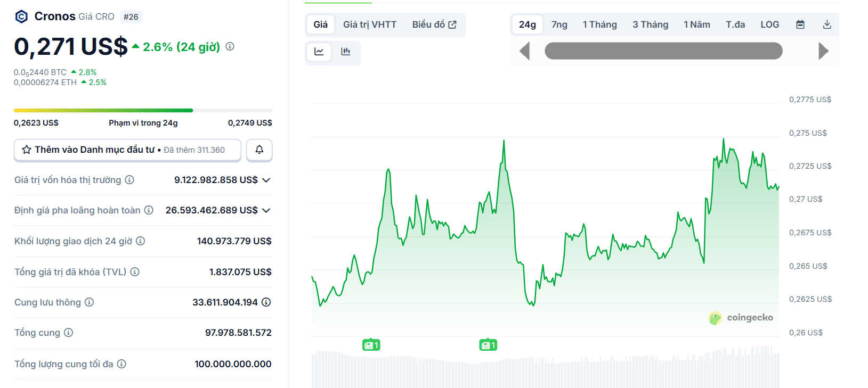Download chart data icon
868x388 pixels.
tap(827, 24)
